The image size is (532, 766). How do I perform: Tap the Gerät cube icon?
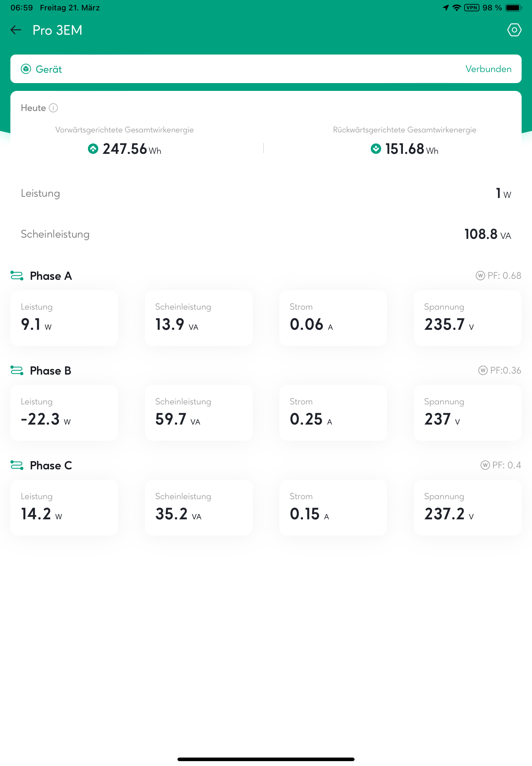[26, 69]
